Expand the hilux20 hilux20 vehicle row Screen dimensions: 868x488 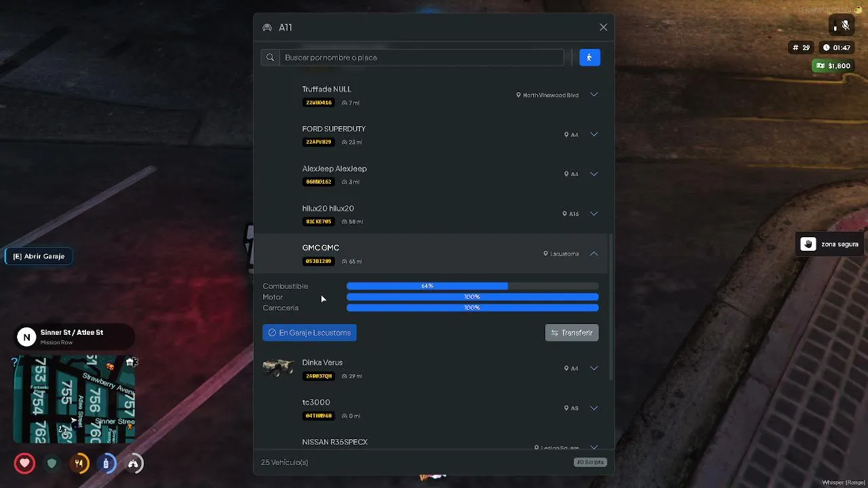pyautogui.click(x=594, y=213)
